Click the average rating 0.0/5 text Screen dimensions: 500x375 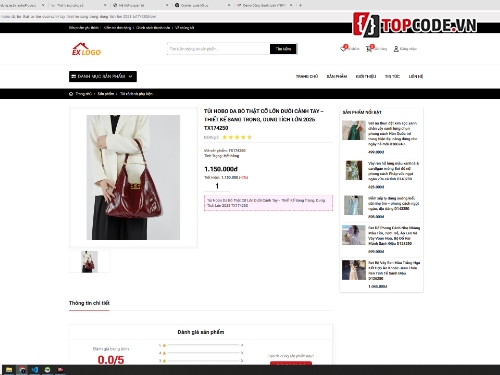(x=111, y=360)
